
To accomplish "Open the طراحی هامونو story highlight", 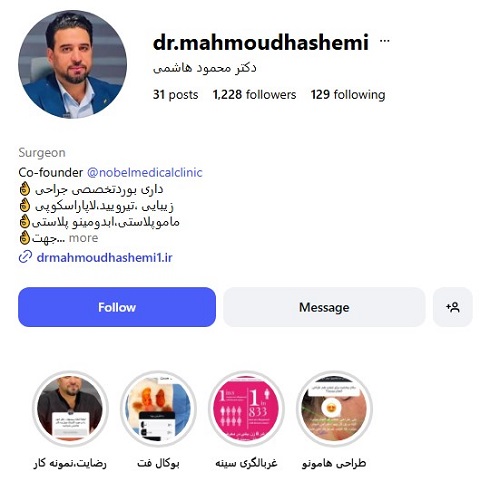I will [x=334, y=409].
